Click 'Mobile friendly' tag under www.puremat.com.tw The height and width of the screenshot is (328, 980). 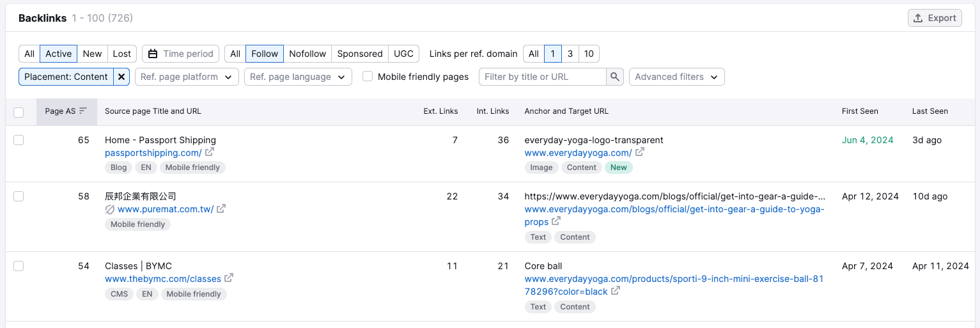tap(137, 224)
